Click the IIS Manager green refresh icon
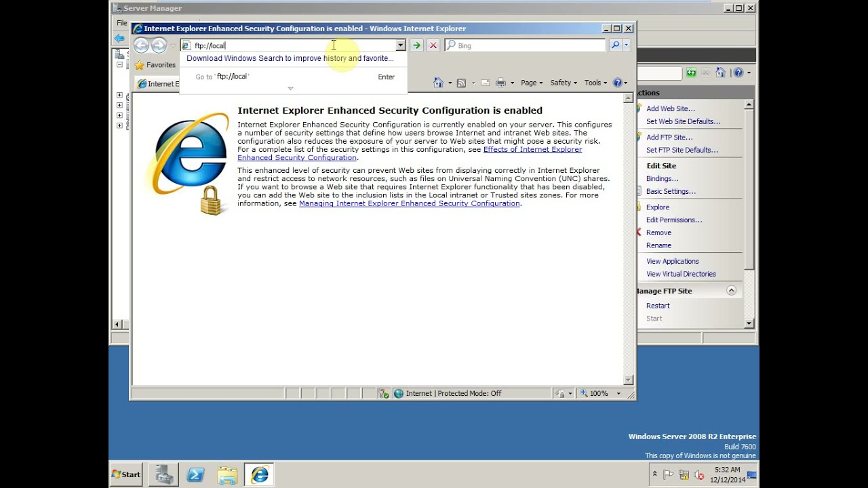The height and width of the screenshot is (488, 868). [690, 73]
